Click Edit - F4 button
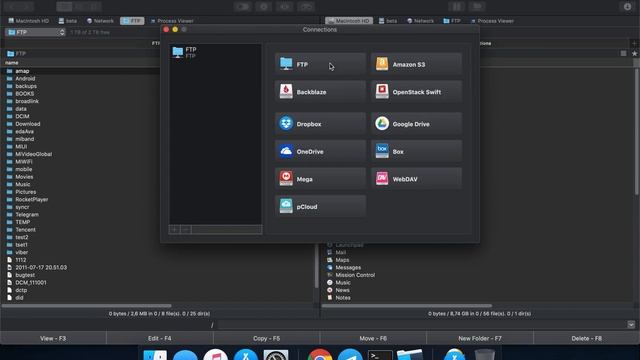The height and width of the screenshot is (360, 640). (160, 338)
